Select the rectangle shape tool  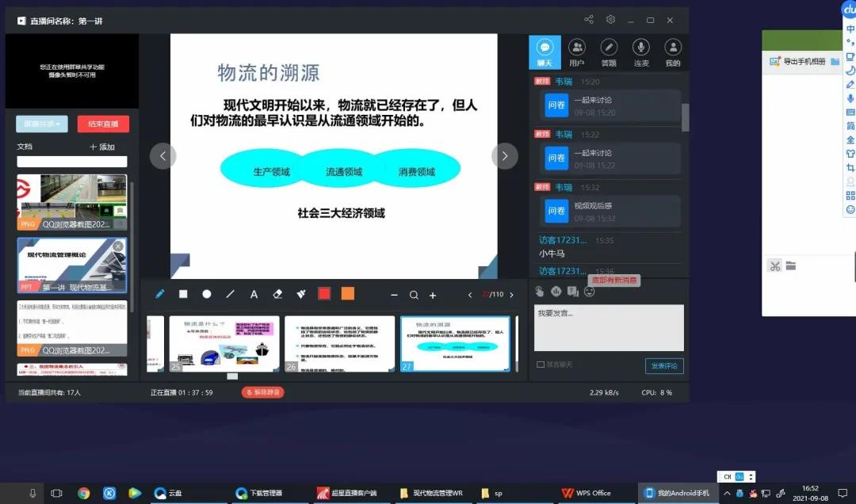coord(183,294)
